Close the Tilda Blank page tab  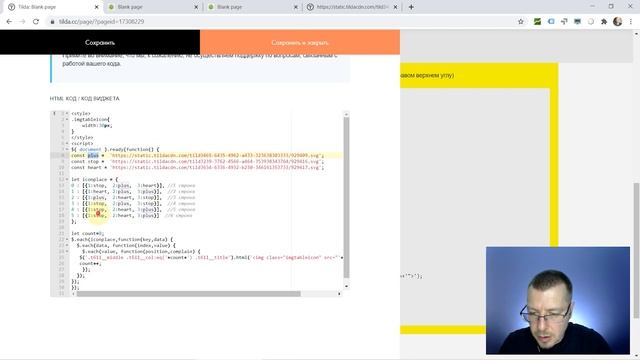click(97, 7)
